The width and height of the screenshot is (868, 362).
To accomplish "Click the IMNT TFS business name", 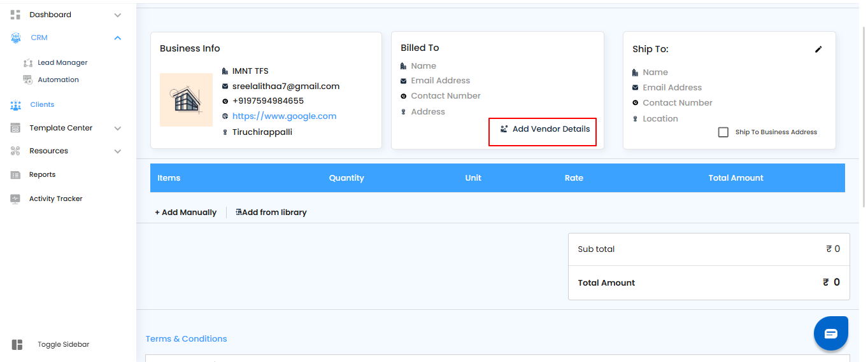I will coord(250,71).
